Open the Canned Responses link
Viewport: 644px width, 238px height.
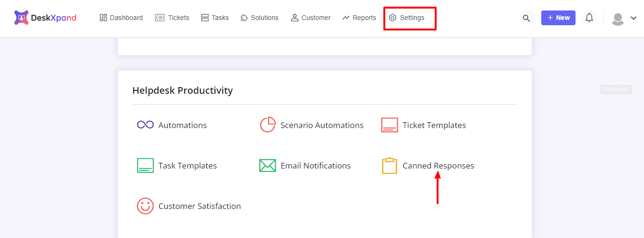[x=438, y=166]
